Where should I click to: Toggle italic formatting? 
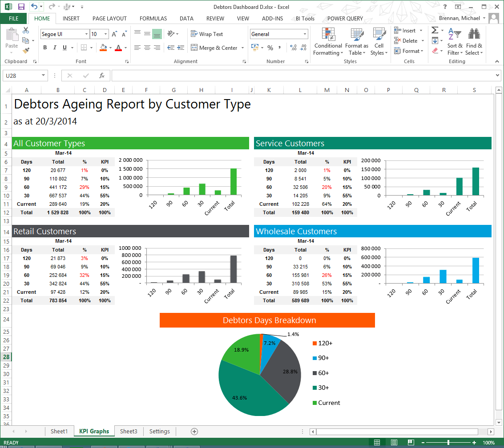(x=54, y=48)
